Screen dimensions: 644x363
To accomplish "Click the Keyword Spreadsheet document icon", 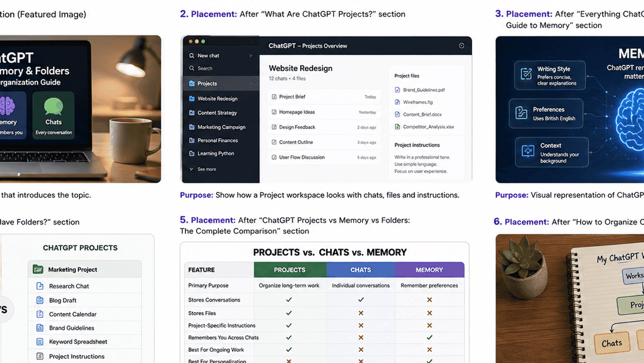I will tap(40, 342).
